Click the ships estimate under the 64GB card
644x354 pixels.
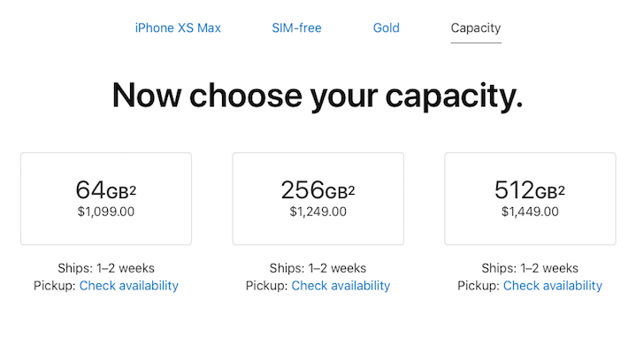[106, 268]
